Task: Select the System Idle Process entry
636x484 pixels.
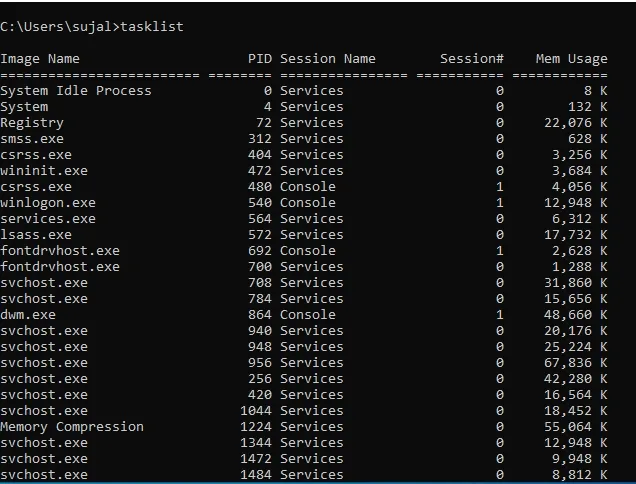Action: coord(76,90)
